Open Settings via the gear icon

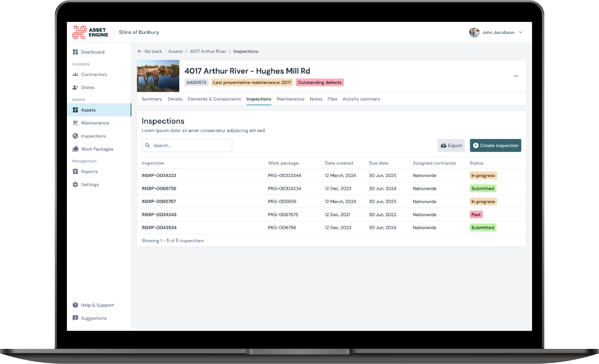pos(75,184)
